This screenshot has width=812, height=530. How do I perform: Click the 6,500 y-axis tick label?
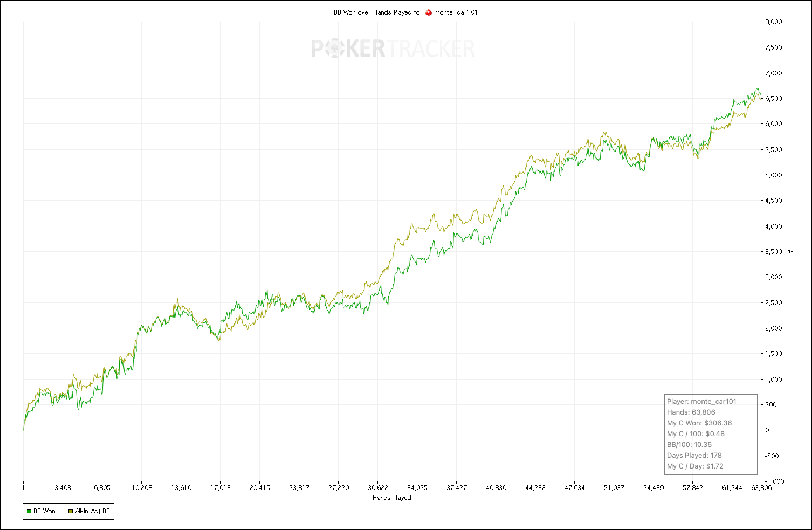tap(774, 99)
